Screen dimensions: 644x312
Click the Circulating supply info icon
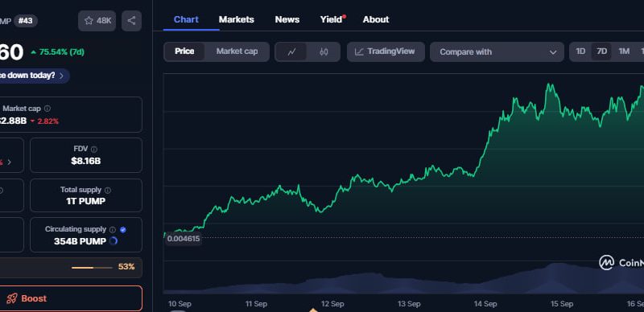coord(113,230)
